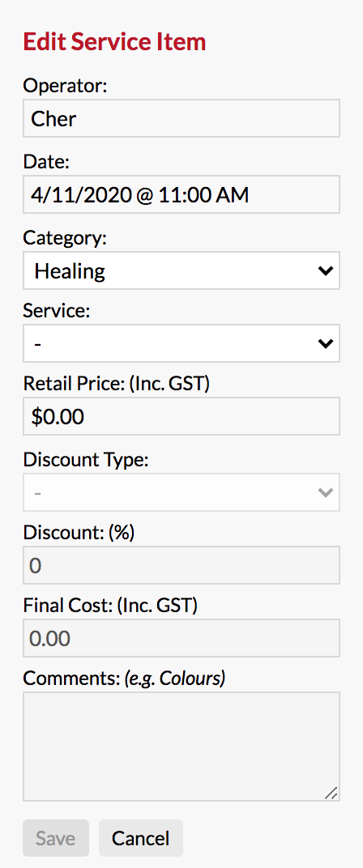Viewport: 363px width, 868px height.
Task: Click the Service label text
Action: pos(56,311)
